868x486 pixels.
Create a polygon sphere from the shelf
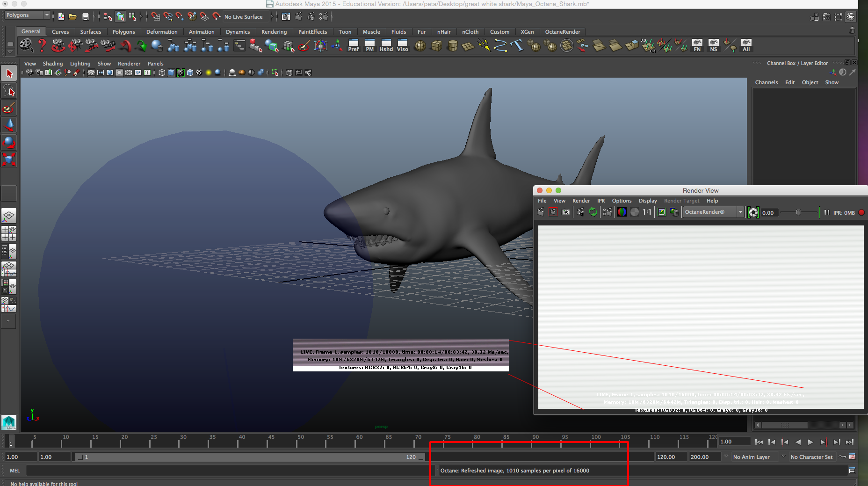point(420,46)
